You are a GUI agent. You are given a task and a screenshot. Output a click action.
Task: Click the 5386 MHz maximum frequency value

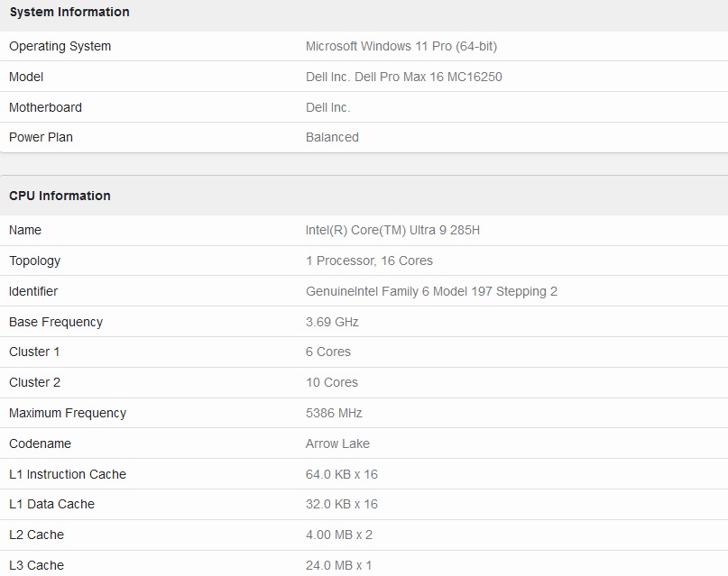click(334, 413)
